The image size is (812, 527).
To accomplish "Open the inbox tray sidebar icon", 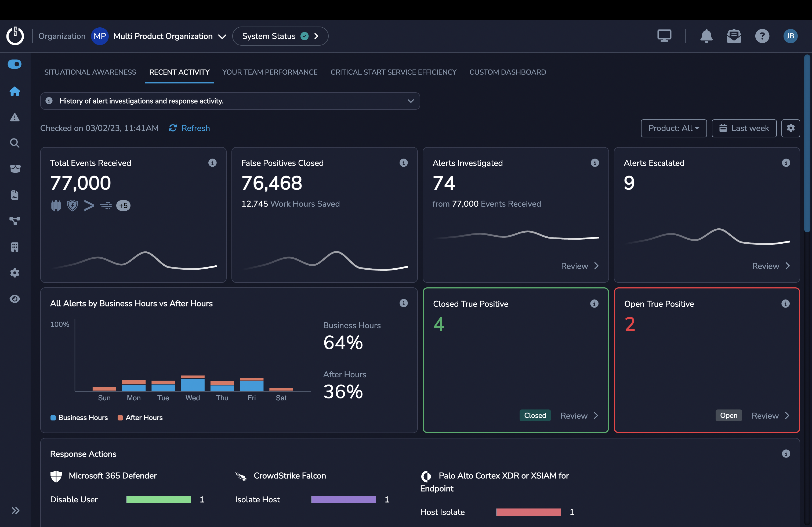I will pos(15,169).
